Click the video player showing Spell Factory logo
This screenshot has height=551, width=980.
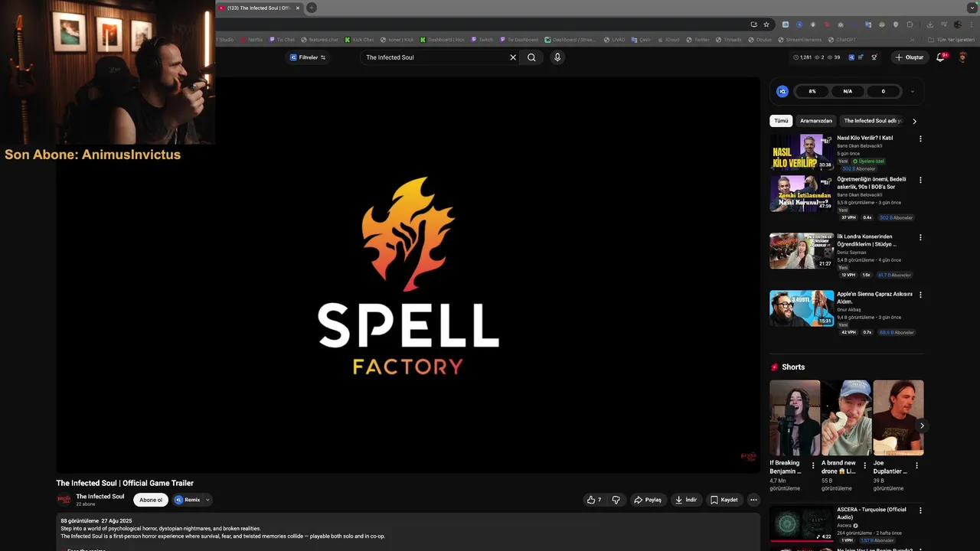408,275
